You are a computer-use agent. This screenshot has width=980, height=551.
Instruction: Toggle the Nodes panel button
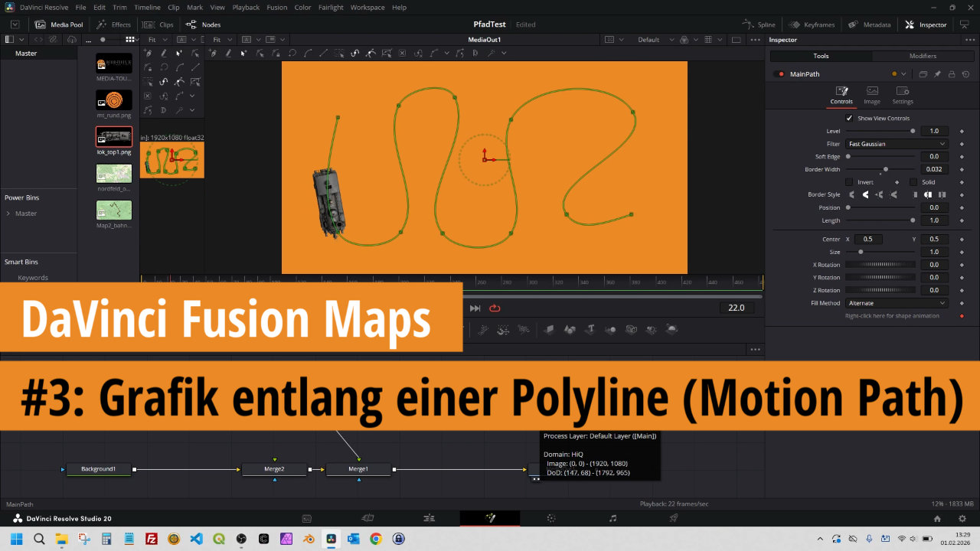(203, 24)
